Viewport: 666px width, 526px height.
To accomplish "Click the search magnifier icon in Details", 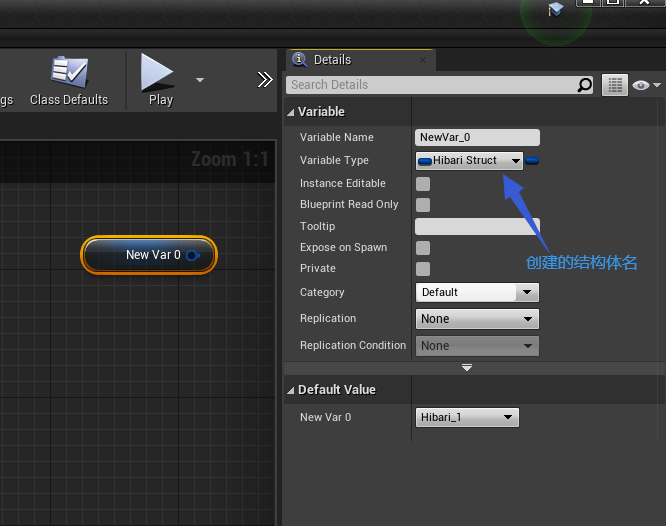I will (584, 85).
